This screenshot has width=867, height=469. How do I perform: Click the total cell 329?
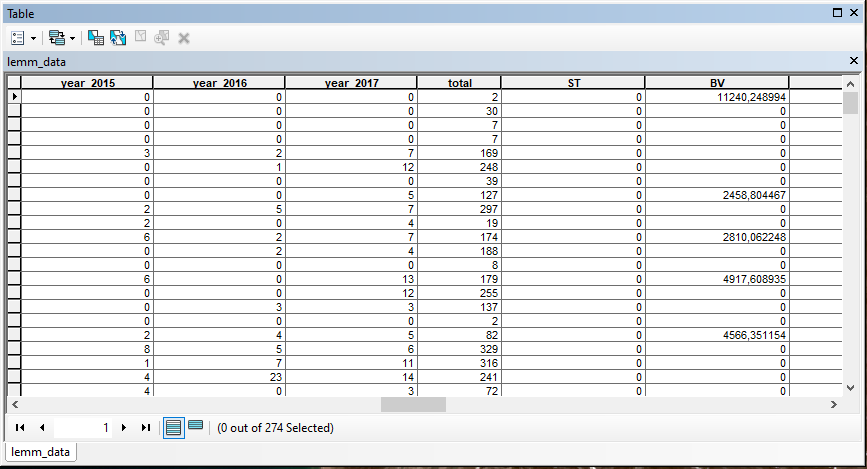(x=459, y=349)
